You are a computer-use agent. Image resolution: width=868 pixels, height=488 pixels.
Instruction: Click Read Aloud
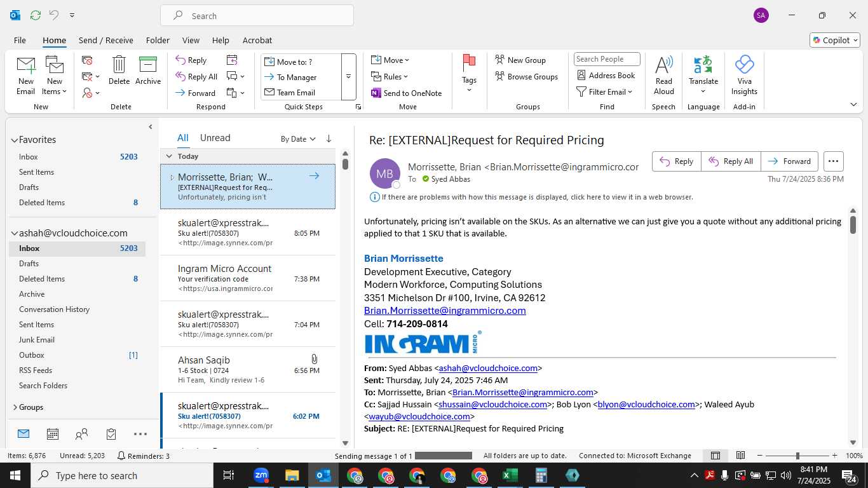coord(664,75)
